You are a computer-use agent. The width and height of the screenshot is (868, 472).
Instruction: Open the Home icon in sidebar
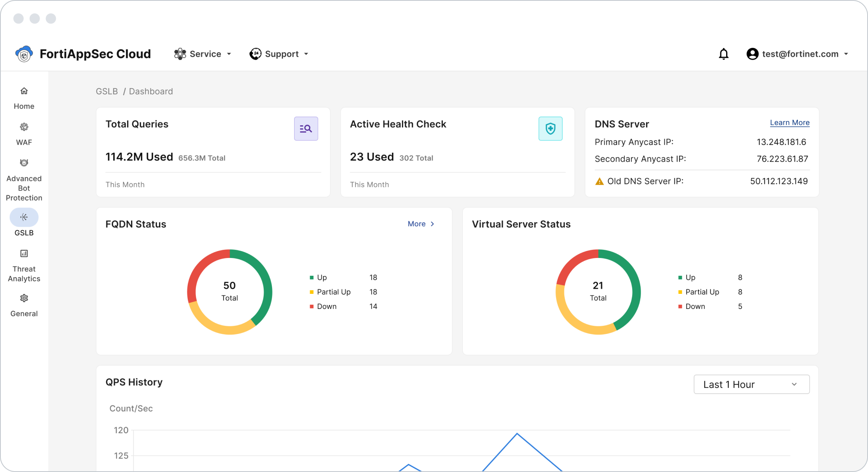pos(24,97)
